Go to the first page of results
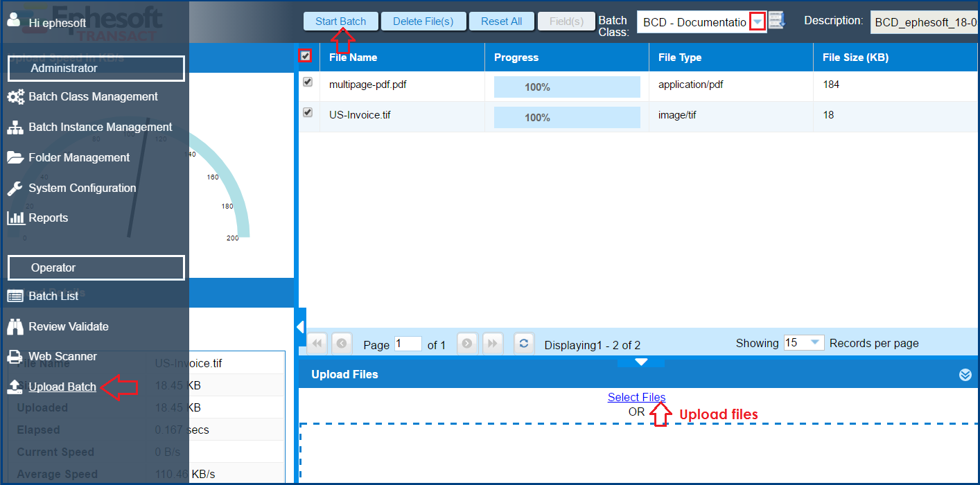This screenshot has height=485, width=980. pos(317,343)
